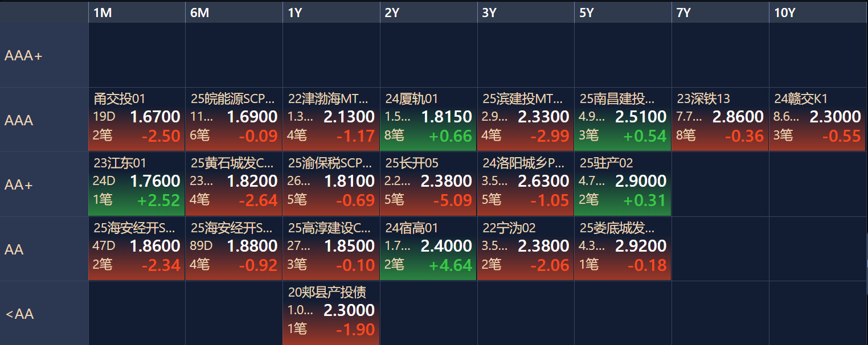Open the 甬交投01 bond cell

(x=137, y=118)
